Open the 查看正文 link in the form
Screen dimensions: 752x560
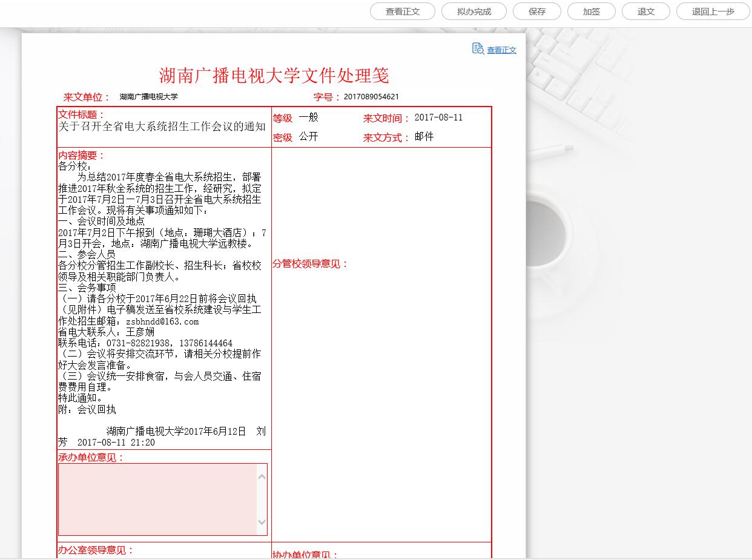pos(502,50)
